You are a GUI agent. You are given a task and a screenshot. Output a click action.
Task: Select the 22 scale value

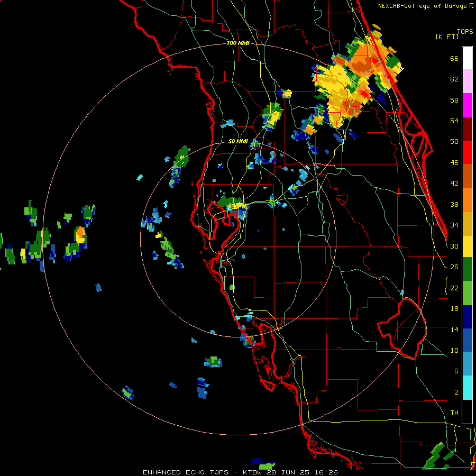(x=454, y=288)
